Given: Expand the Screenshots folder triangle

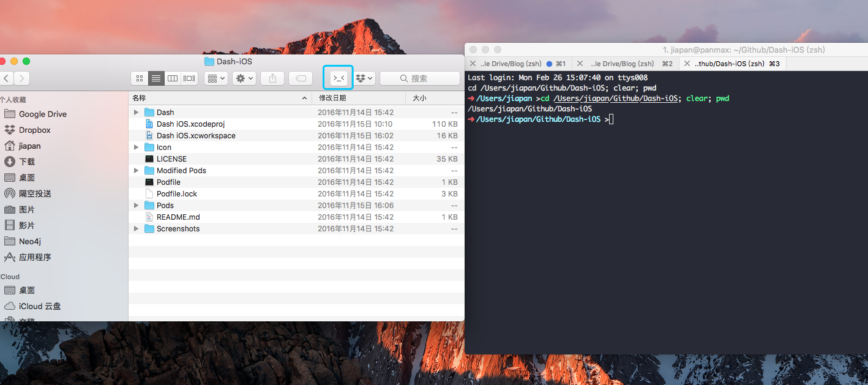Looking at the screenshot, I should (136, 229).
